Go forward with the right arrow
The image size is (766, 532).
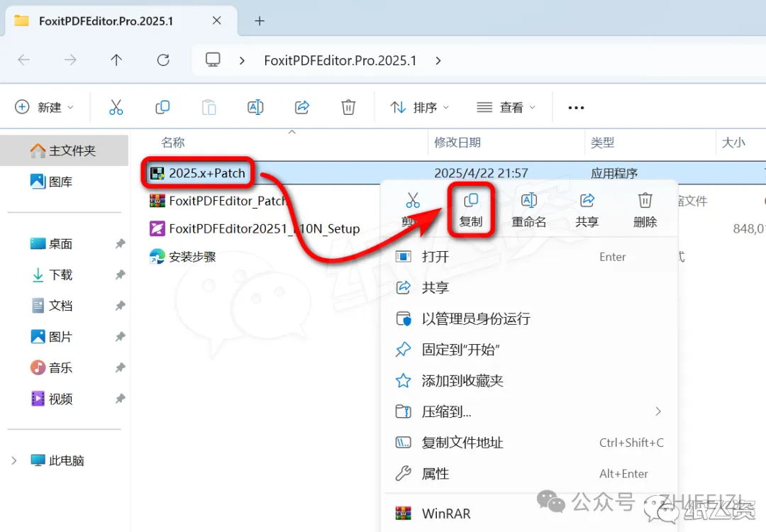click(x=70, y=60)
